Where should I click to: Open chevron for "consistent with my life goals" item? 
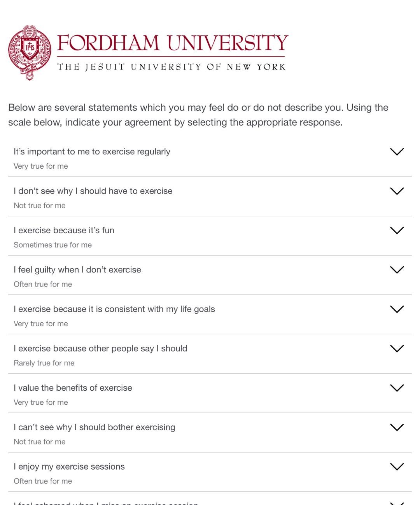(397, 309)
